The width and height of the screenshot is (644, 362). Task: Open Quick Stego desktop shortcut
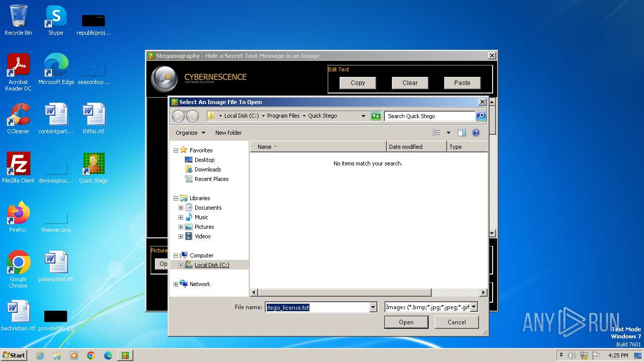pyautogui.click(x=94, y=168)
